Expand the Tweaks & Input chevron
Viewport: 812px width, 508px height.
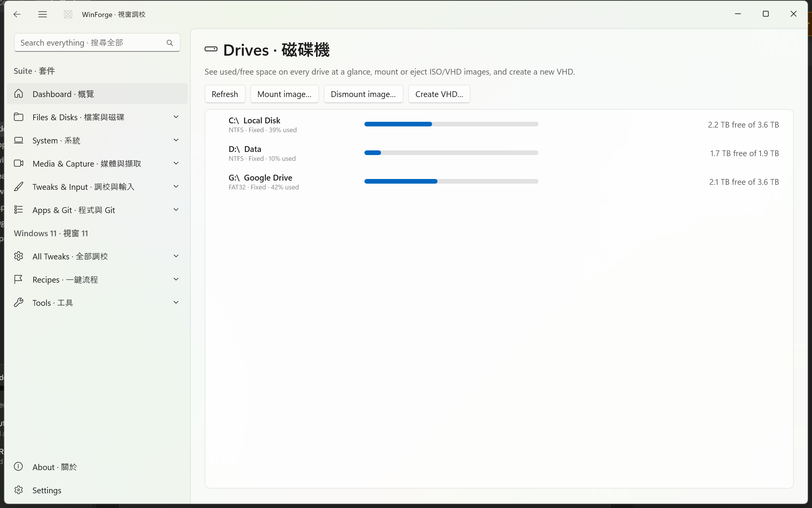(176, 186)
